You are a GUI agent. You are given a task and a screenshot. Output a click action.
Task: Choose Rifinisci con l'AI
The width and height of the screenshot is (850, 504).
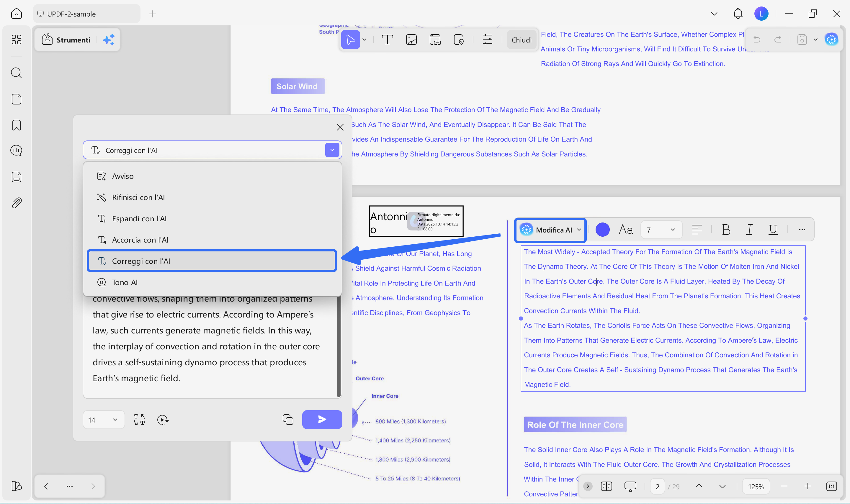[x=212, y=197]
